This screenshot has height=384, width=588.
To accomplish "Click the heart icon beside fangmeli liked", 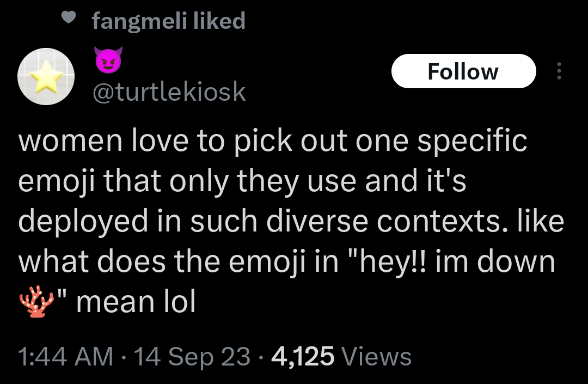I will click(x=68, y=17).
